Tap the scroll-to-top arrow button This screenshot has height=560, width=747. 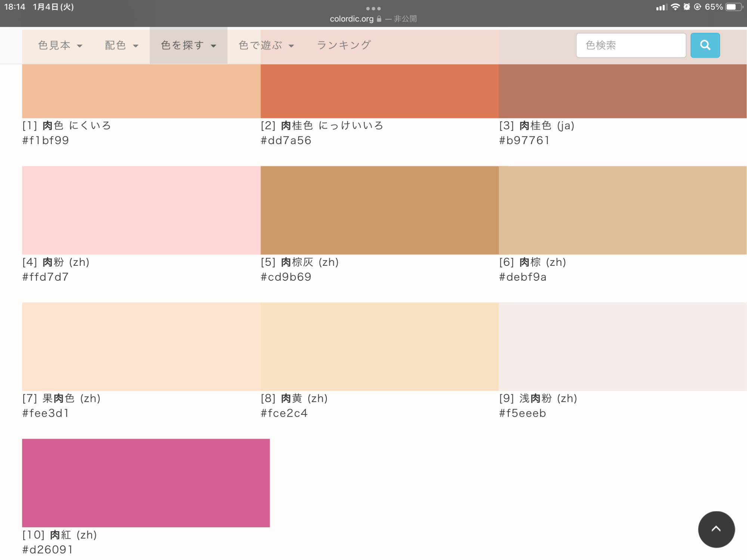[x=716, y=529]
